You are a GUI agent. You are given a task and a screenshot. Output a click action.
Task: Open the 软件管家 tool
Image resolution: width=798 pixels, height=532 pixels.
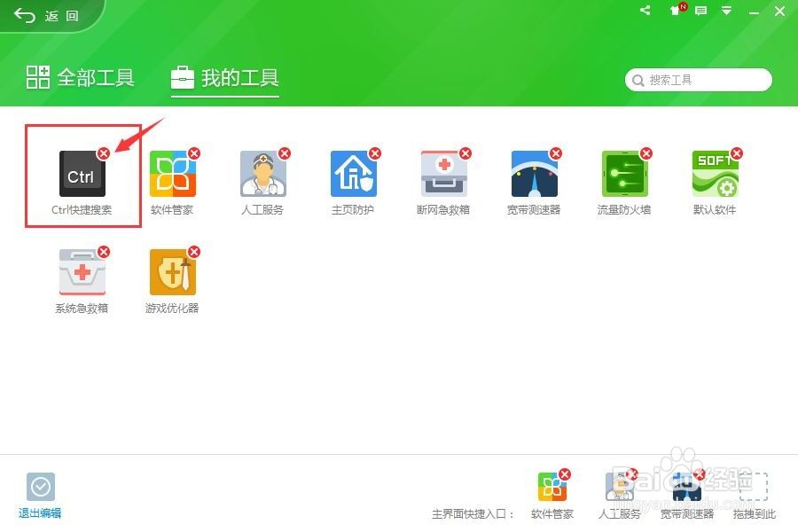point(172,175)
